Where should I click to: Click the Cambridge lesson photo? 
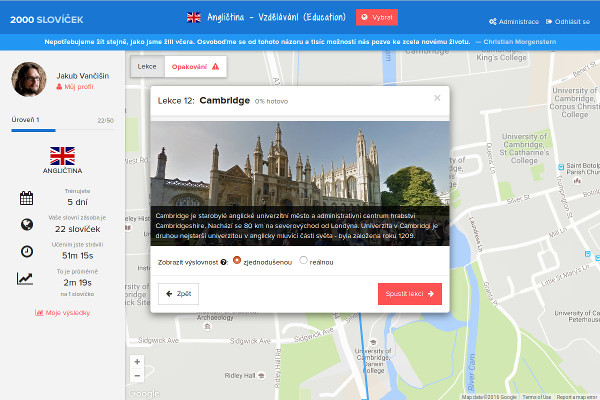point(300,183)
